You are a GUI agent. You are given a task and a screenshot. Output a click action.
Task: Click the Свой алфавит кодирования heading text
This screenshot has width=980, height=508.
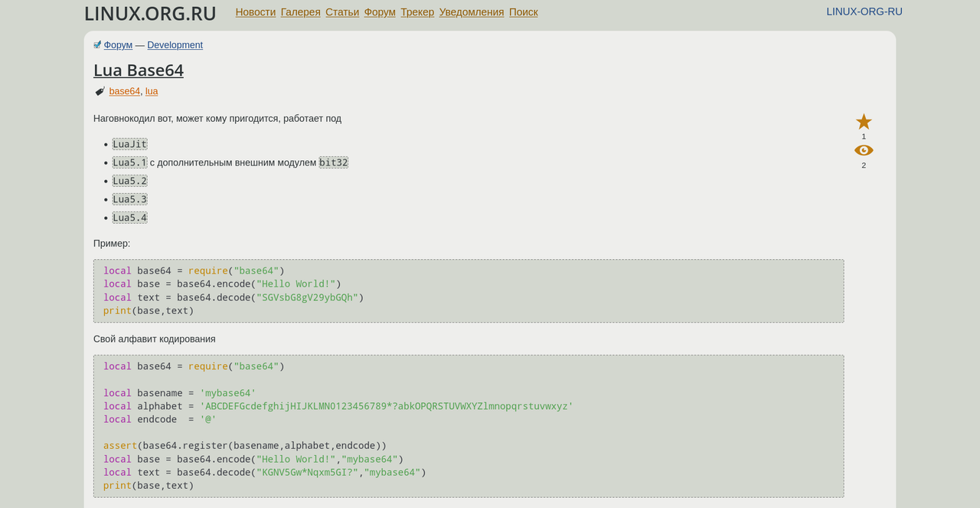[155, 339]
